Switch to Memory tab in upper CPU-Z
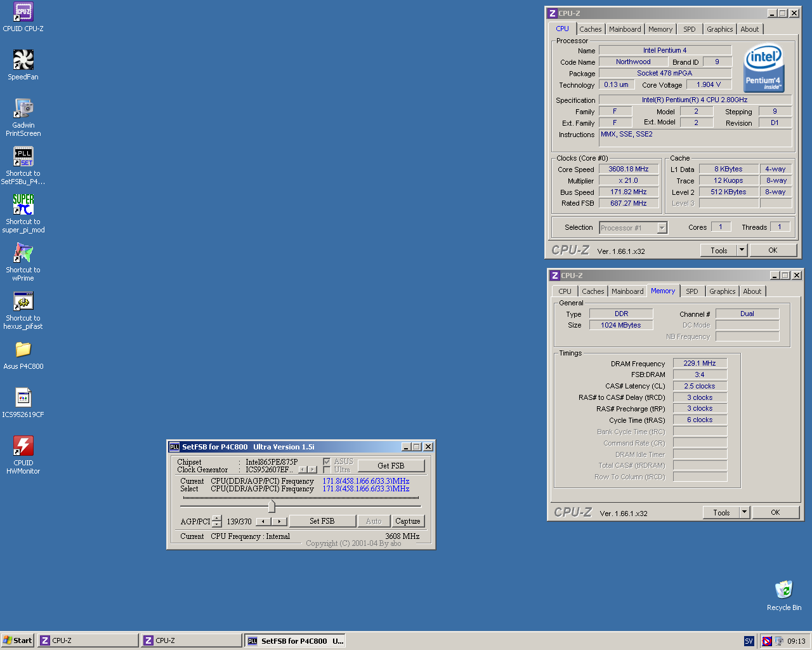This screenshot has height=650, width=812. (x=660, y=29)
